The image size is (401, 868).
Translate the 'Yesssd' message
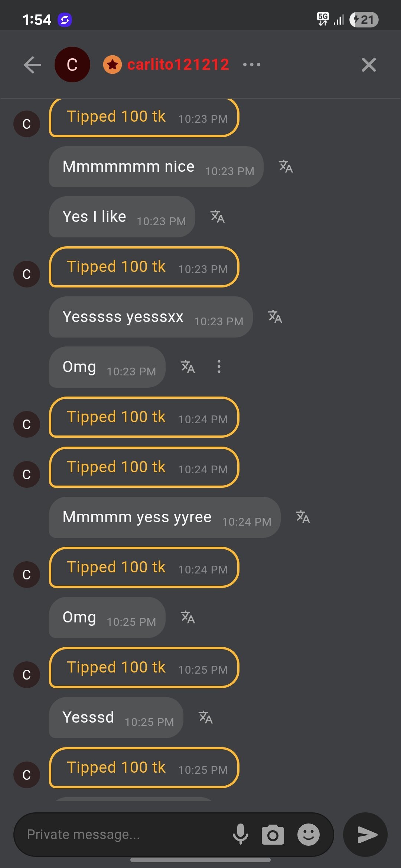pos(206,717)
